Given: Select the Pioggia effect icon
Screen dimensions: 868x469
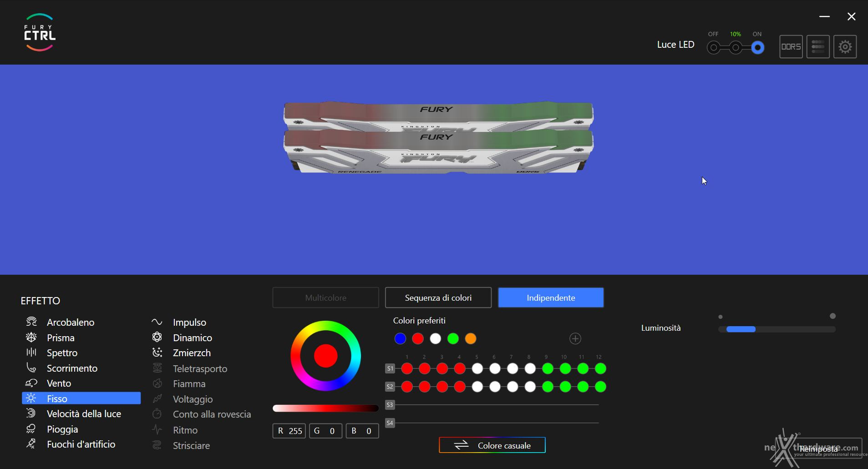Looking at the screenshot, I should (31, 429).
